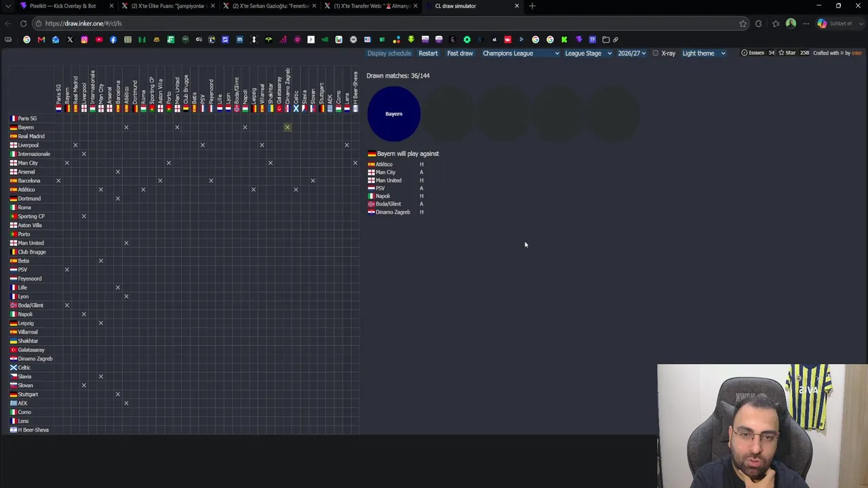Open the browser profile avatar
This screenshot has width=868, height=488.
coord(791,23)
